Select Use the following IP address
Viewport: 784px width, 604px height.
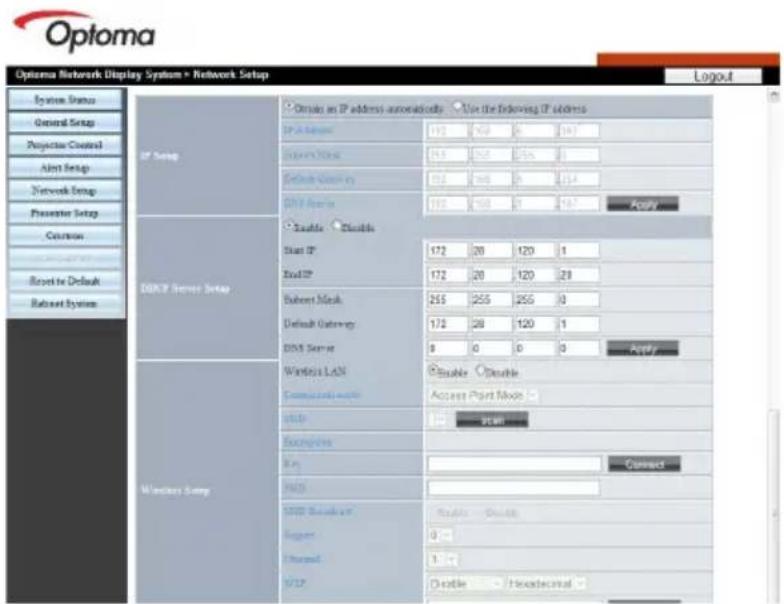[x=457, y=106]
